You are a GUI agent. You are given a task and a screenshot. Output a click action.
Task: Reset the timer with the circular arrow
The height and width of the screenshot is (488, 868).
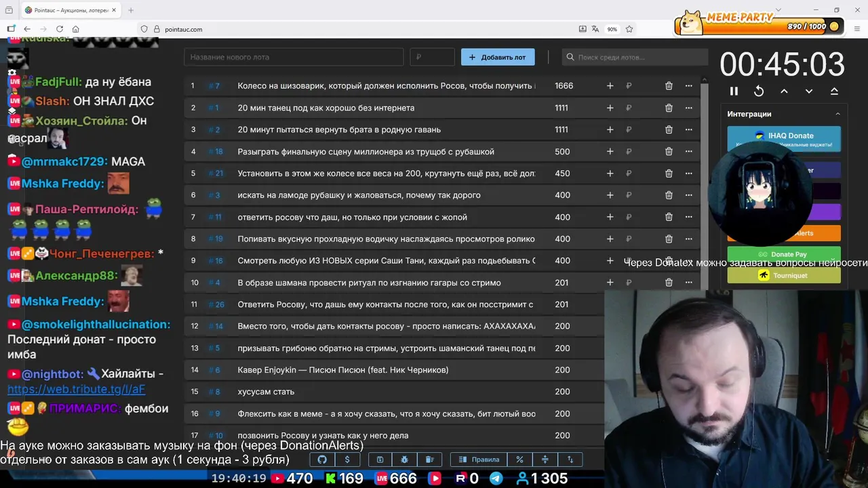(759, 91)
